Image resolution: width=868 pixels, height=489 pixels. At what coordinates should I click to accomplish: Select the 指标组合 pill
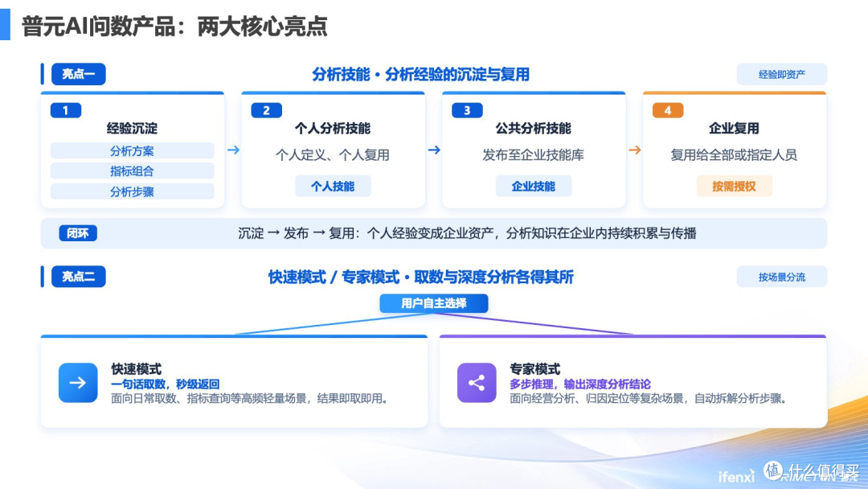133,171
